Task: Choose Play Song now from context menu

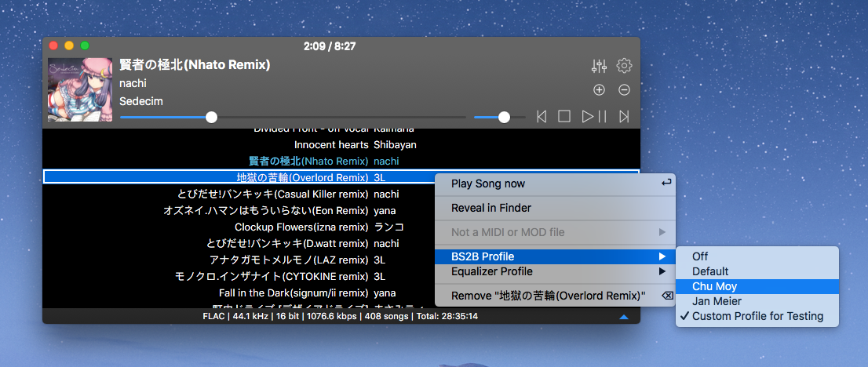Action: click(555, 183)
